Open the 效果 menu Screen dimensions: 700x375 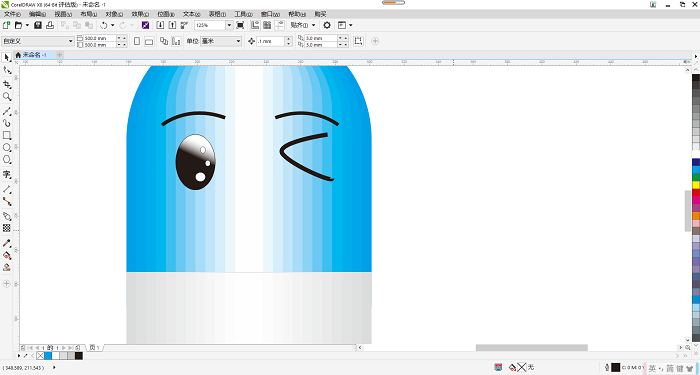pyautogui.click(x=140, y=14)
